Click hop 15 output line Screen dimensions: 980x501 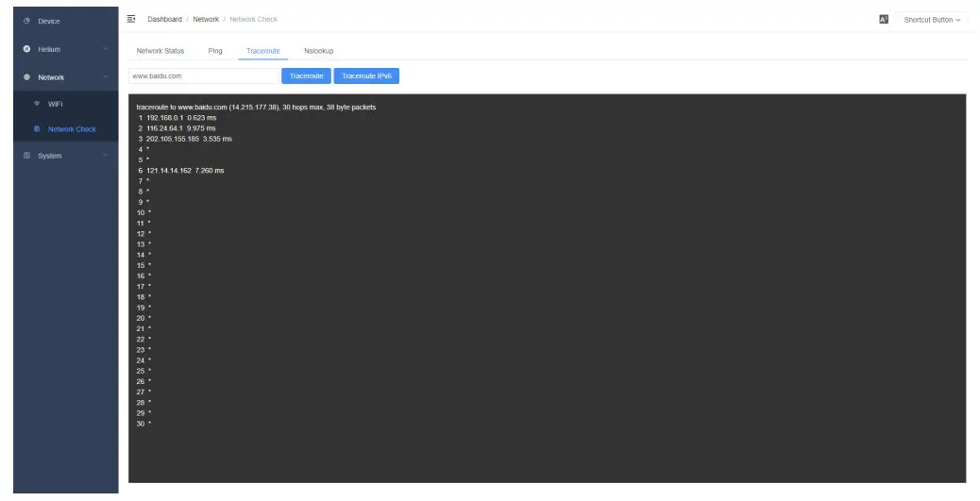click(x=144, y=265)
